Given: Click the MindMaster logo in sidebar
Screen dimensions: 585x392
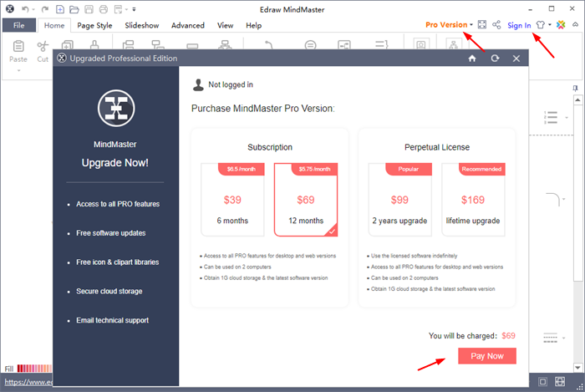Looking at the screenshot, I should click(116, 108).
